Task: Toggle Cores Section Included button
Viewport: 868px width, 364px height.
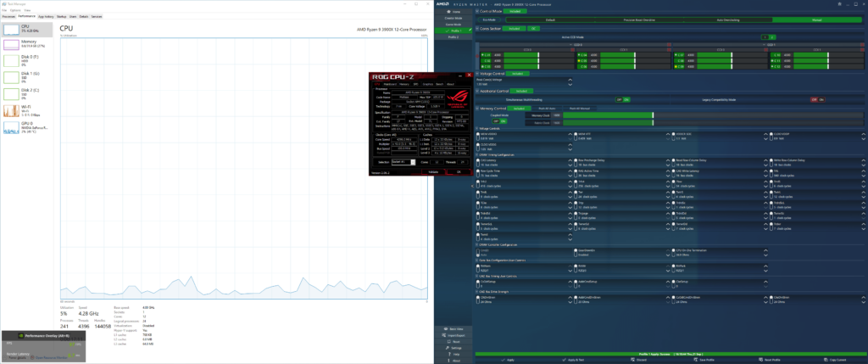Action: tap(515, 28)
